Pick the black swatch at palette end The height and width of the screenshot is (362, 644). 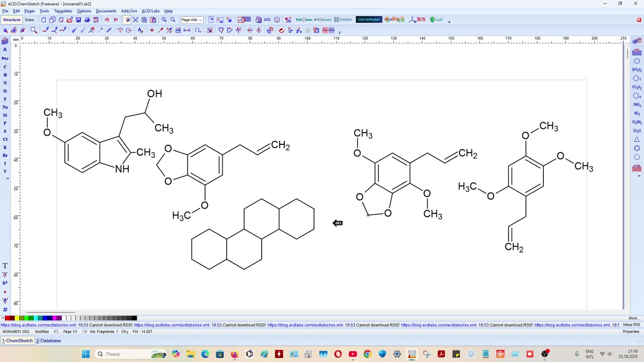[134, 318]
